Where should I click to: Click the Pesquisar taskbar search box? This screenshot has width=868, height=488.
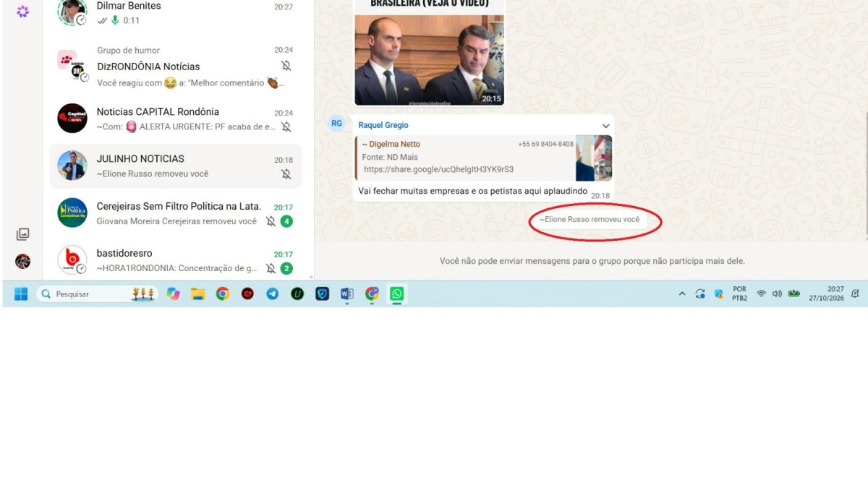click(x=97, y=294)
